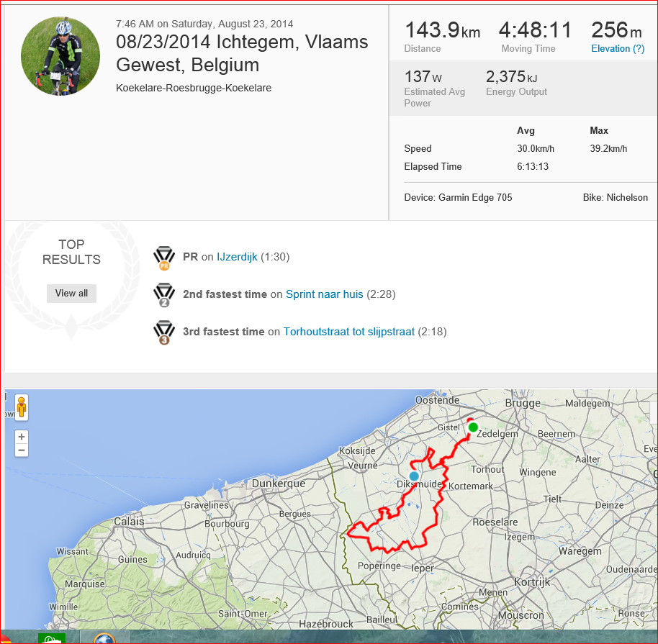Zoom out on the map with minus

(22, 450)
